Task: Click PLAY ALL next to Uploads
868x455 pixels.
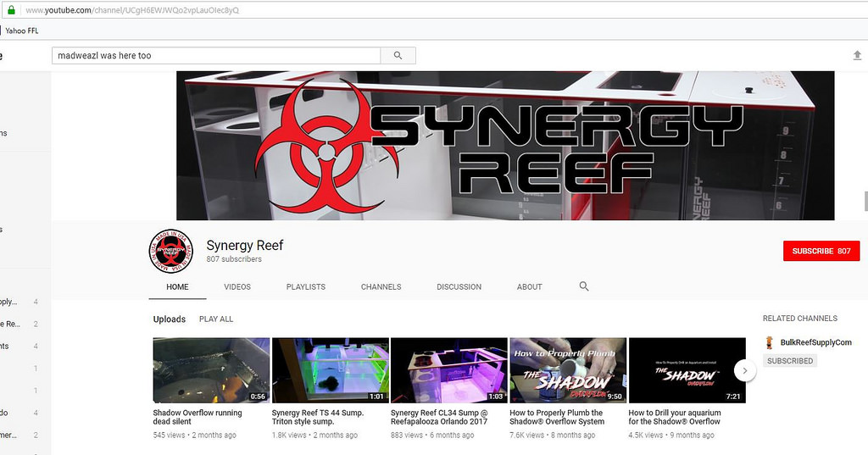Action: (216, 319)
